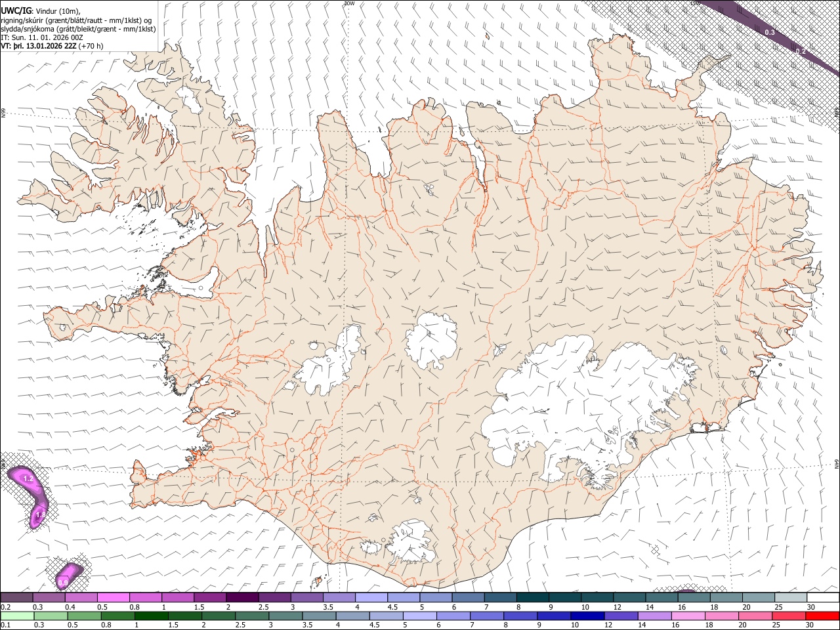Click the 'IT: Sun. 11. 01. 2026 00Z' line
Viewport: 840px width, 630px height.
[x=42, y=37]
